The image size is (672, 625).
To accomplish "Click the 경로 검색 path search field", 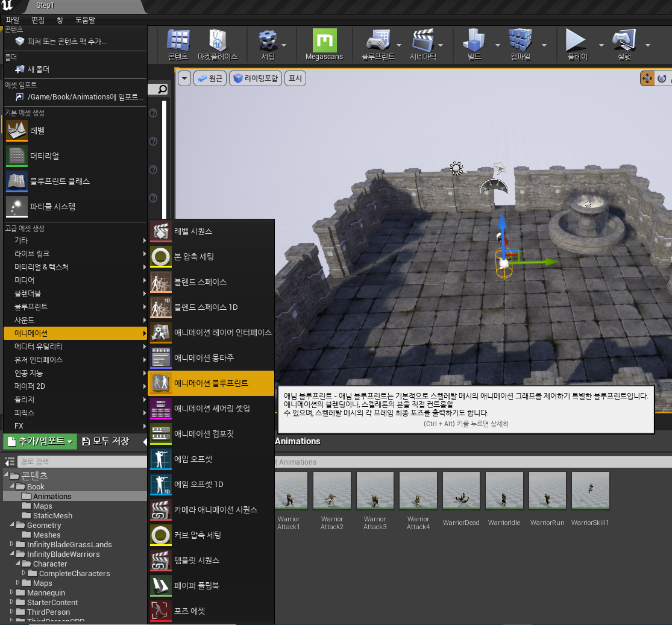I will pos(83,462).
